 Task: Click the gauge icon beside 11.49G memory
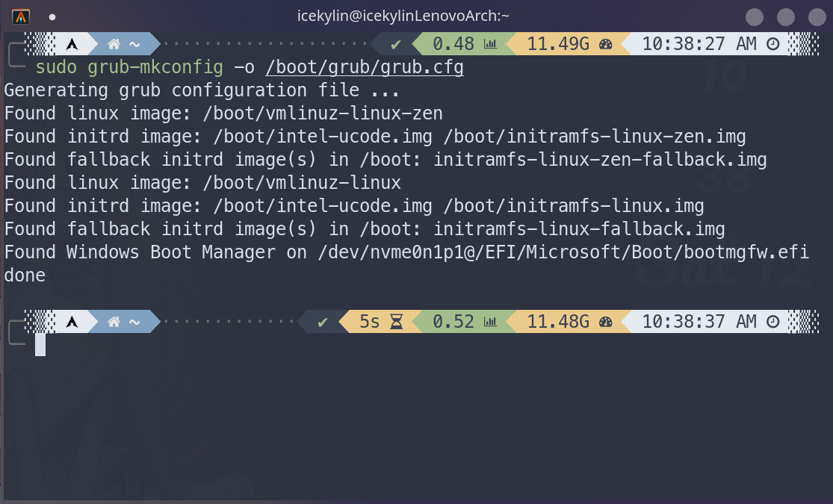pyautogui.click(x=605, y=44)
